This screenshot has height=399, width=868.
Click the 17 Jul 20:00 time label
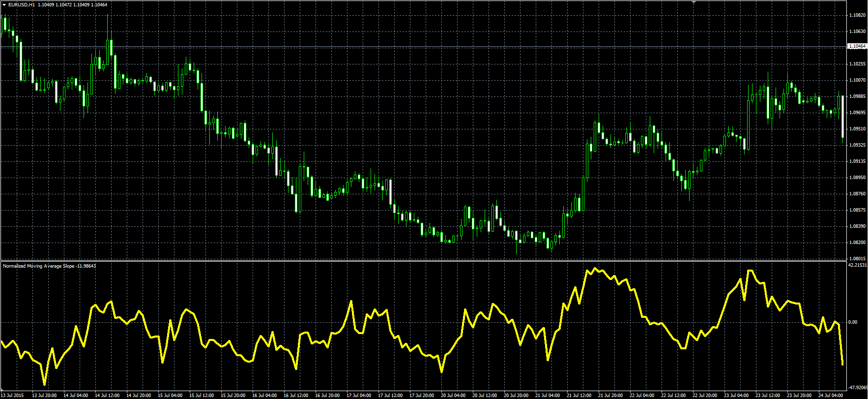coord(422,396)
